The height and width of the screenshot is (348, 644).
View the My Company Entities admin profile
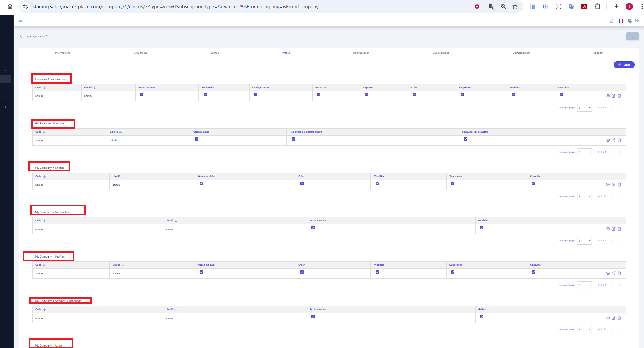click(608, 185)
